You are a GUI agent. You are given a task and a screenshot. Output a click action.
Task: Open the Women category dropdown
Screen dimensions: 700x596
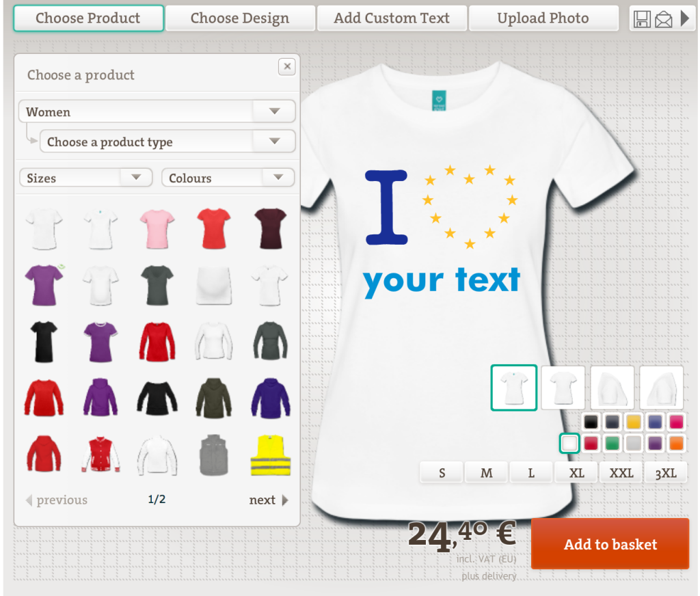tap(157, 111)
